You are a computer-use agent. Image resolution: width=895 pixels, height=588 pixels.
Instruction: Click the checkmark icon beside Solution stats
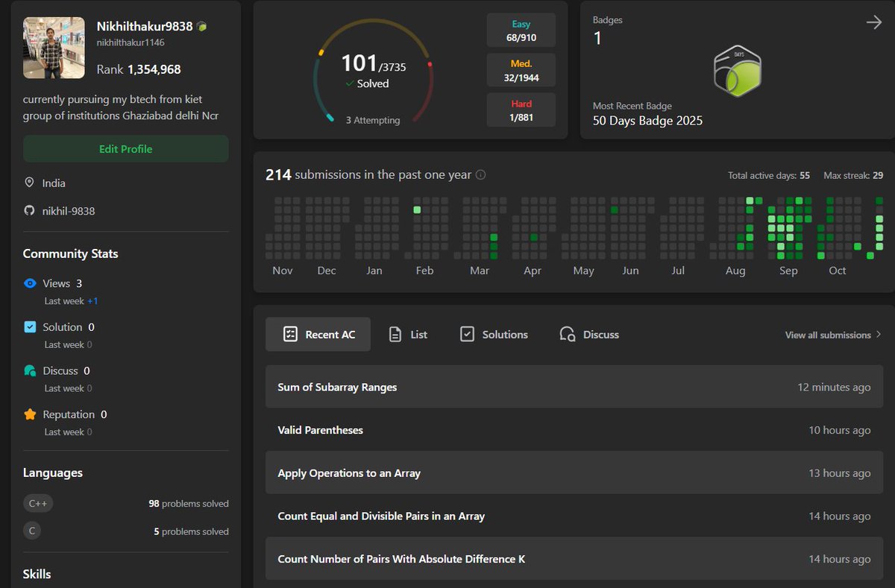30,326
